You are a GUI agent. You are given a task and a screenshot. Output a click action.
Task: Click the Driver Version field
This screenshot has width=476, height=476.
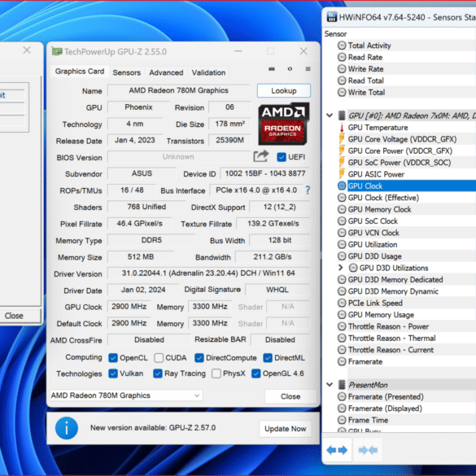click(208, 273)
